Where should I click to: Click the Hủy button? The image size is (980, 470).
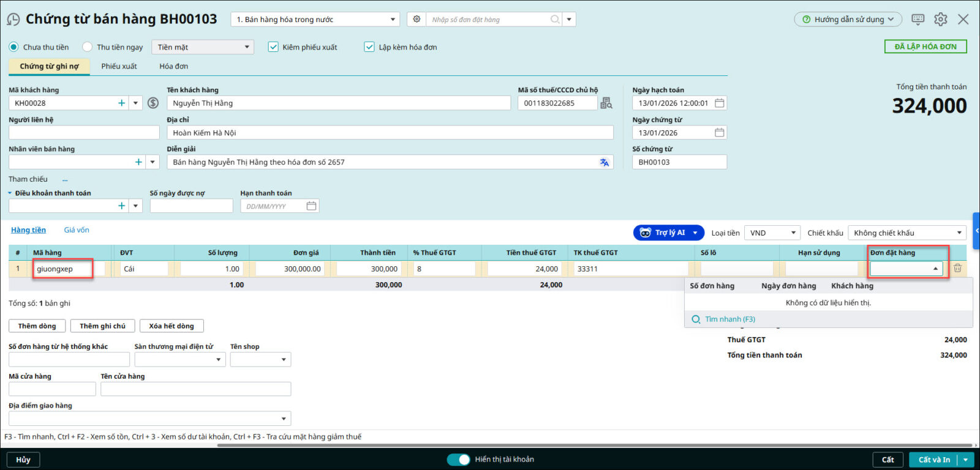pos(23,460)
